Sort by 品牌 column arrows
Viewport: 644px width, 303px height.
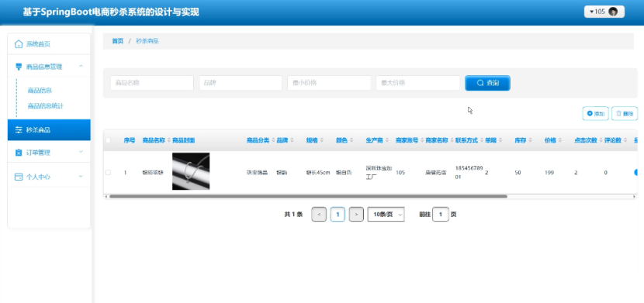(292, 140)
